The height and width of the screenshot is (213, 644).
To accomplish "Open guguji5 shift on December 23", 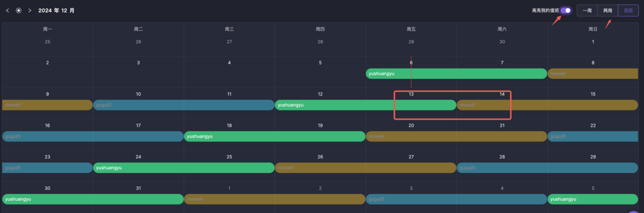I will [47, 168].
